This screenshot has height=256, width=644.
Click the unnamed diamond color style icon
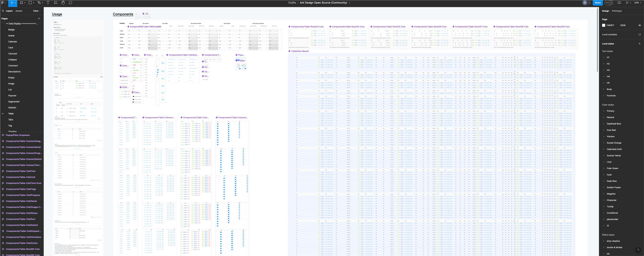tap(608, 226)
